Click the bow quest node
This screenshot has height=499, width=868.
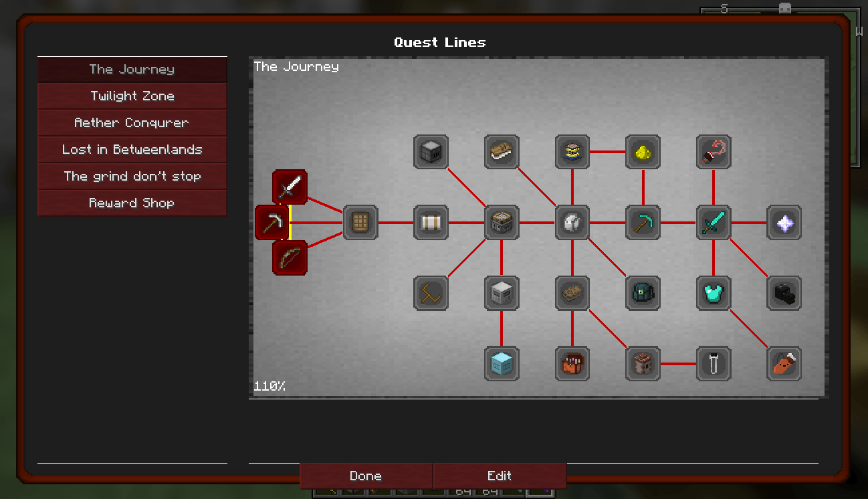(x=290, y=258)
